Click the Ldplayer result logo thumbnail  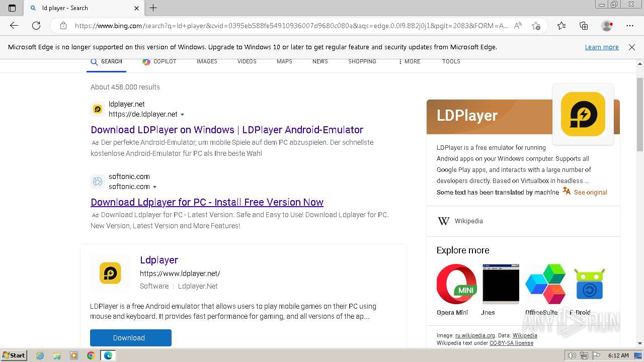pos(110,273)
